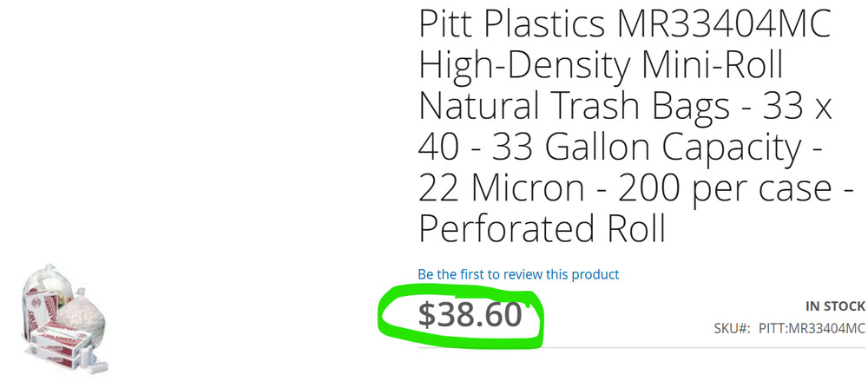Click '22 Micron' text in title
The image size is (868, 381).
[x=502, y=187]
